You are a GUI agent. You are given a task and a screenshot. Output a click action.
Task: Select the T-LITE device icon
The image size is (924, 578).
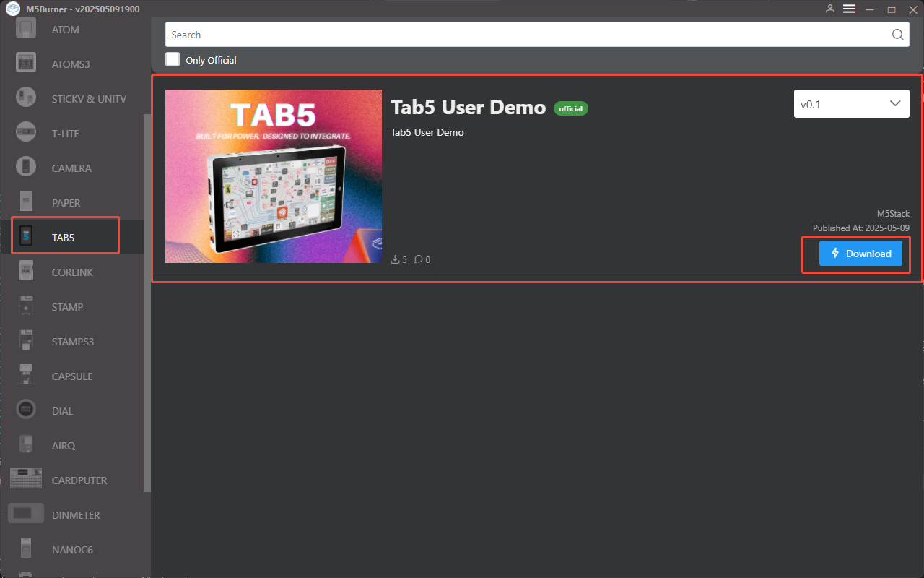[26, 133]
